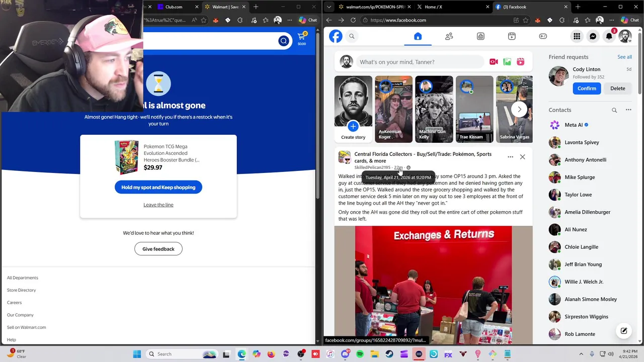This screenshot has width=644, height=362.
Task: Click new message compose icon
Action: [x=624, y=331]
